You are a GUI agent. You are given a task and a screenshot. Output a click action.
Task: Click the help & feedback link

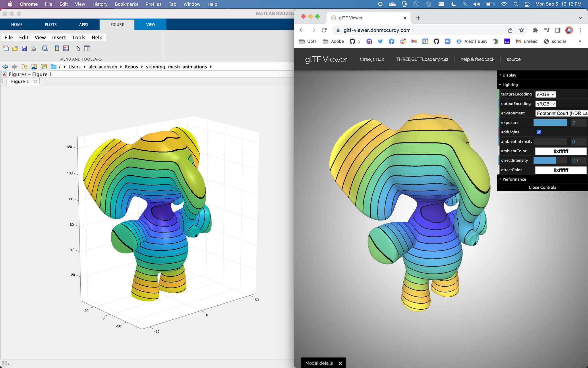pyautogui.click(x=477, y=59)
